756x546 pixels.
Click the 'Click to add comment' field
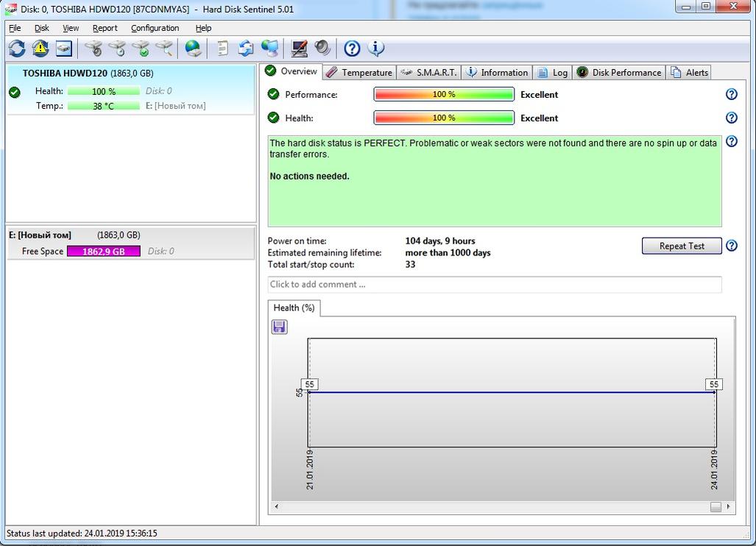pos(495,284)
